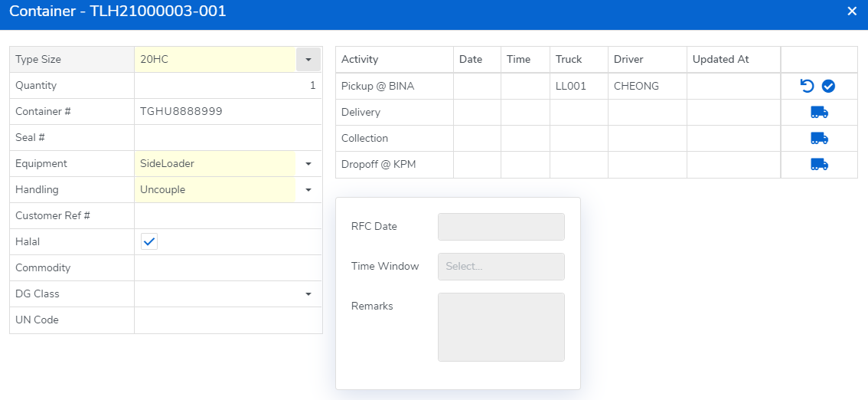Select the Container # input field
Screen dimensions: 868x400
pos(227,112)
